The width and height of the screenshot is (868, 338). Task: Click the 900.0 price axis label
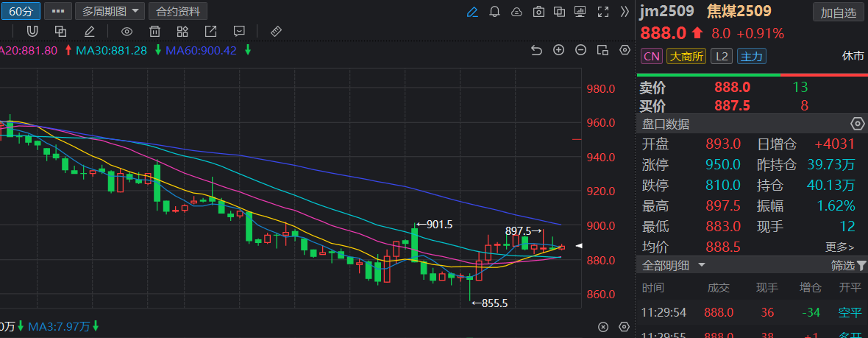(601, 225)
